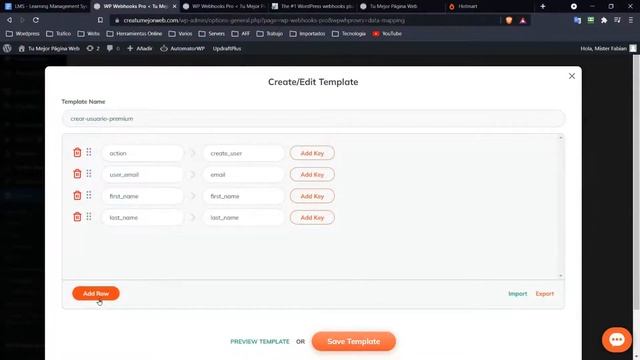
Task: Open the Wordpress bookmarks folder
Action: [x=23, y=33]
